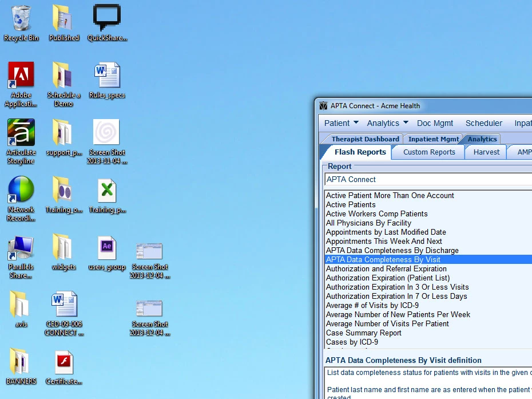Open the Patient menu dropdown arrow

356,122
